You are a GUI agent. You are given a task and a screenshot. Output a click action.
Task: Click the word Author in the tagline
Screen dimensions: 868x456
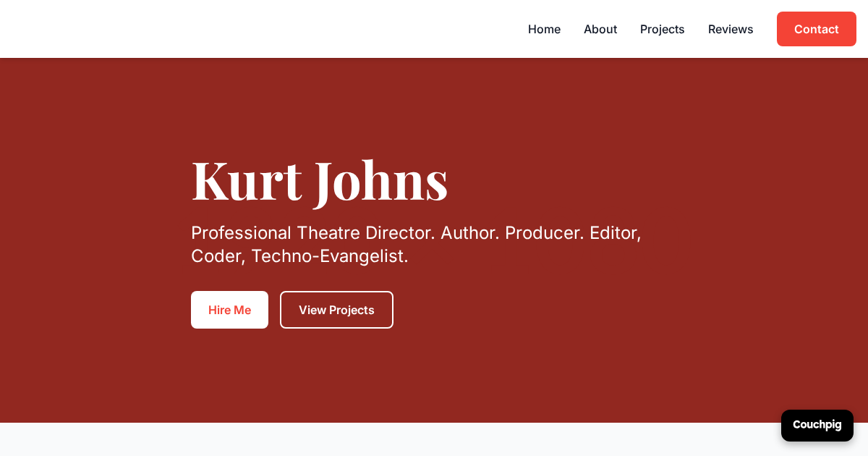coord(469,233)
